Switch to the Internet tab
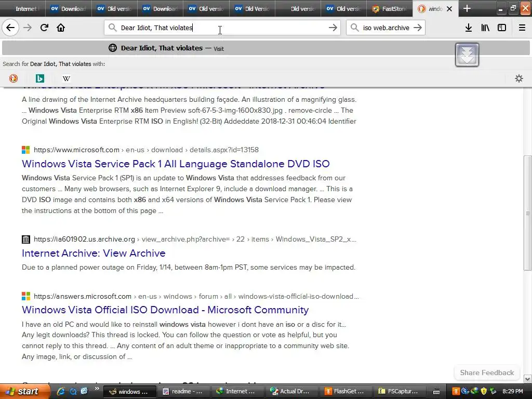Viewport: 532px width, 399px height. (23, 8)
